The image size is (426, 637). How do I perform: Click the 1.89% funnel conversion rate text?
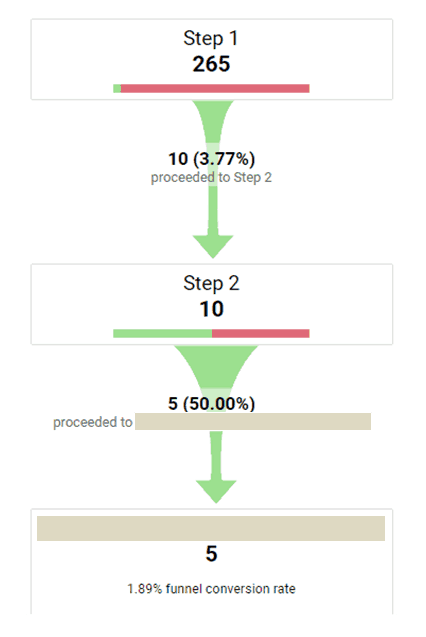[211, 589]
